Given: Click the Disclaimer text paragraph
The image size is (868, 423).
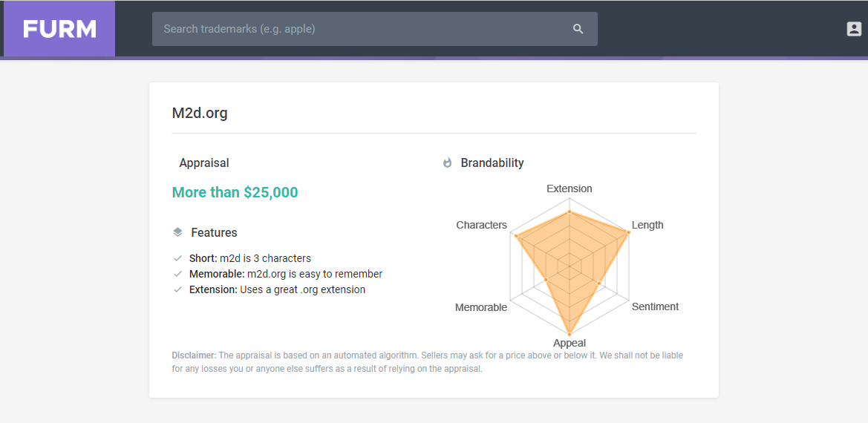Looking at the screenshot, I should point(428,362).
